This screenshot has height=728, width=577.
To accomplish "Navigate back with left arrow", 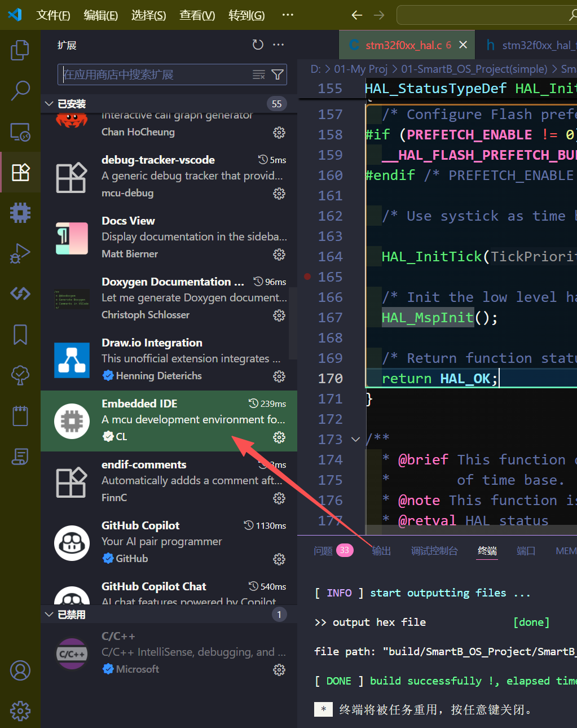I will (357, 15).
